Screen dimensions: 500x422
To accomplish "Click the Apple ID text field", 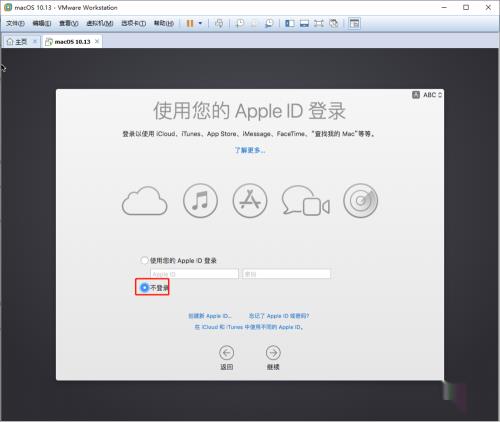I will [194, 274].
